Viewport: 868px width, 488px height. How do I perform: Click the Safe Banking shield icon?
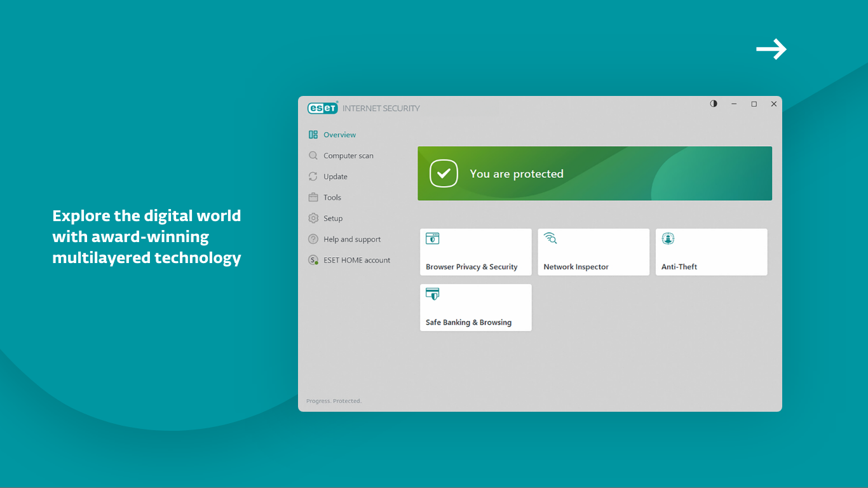432,294
